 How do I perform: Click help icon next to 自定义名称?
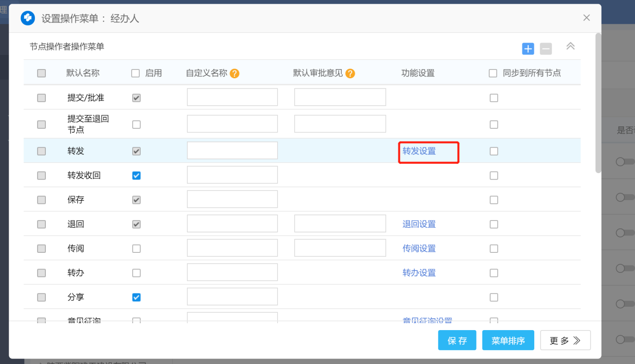[235, 73]
